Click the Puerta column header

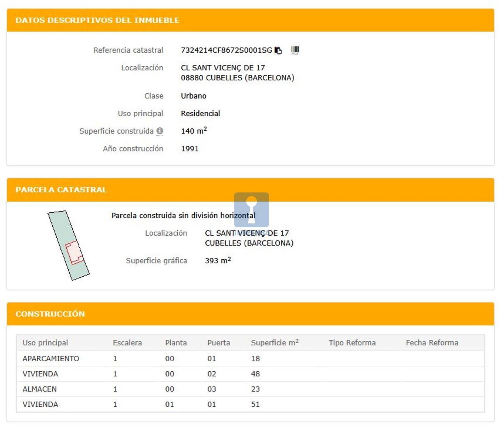click(x=219, y=343)
